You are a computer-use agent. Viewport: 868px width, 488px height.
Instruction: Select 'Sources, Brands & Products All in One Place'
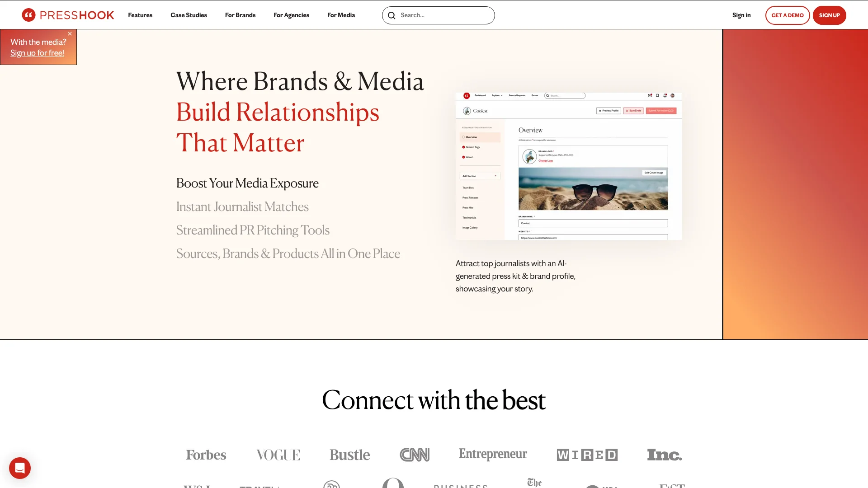pos(288,254)
